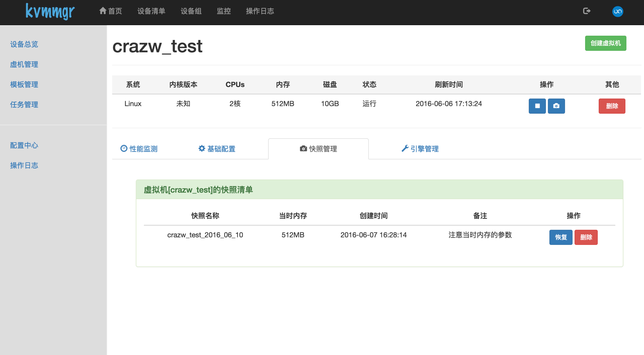Click red 删除 button in VM row
Image resolution: width=644 pixels, height=355 pixels.
click(x=612, y=106)
